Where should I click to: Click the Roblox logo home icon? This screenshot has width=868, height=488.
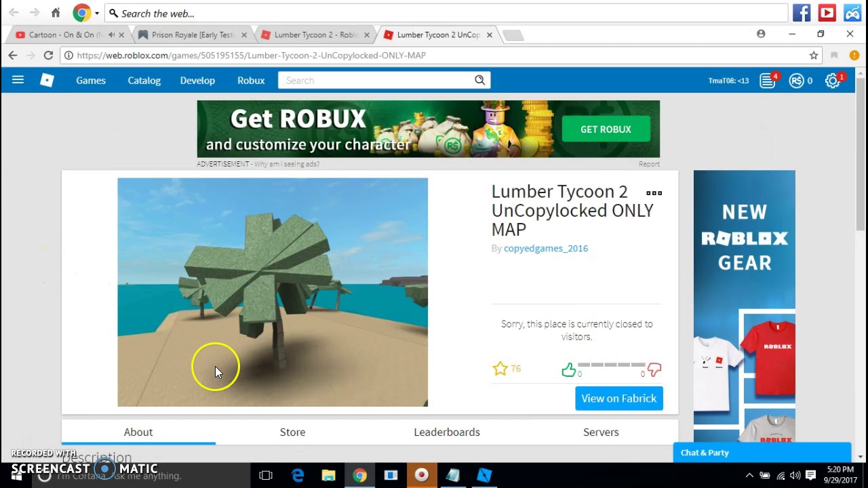click(x=47, y=80)
